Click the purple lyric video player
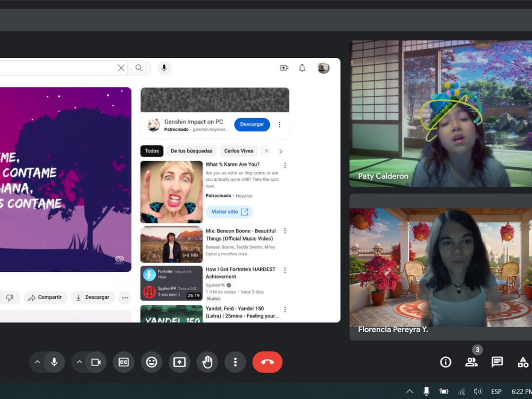The image size is (532, 399). (65, 179)
